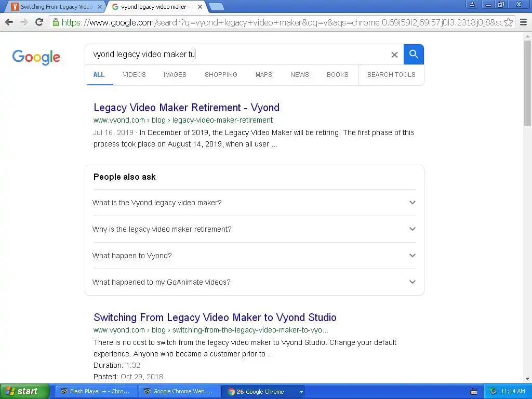Image resolution: width=532 pixels, height=399 pixels.
Task: Open a new tab with the tab button
Action: pos(216,7)
